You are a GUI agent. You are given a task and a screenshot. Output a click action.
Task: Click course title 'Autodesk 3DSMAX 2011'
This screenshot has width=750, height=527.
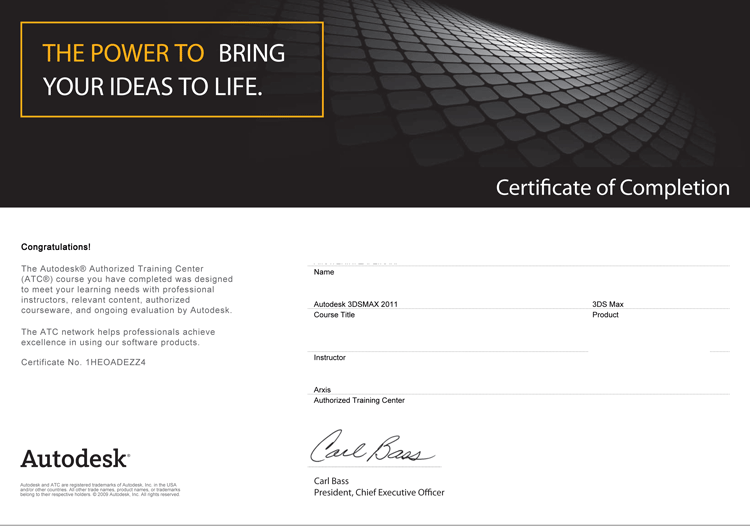pyautogui.click(x=355, y=304)
